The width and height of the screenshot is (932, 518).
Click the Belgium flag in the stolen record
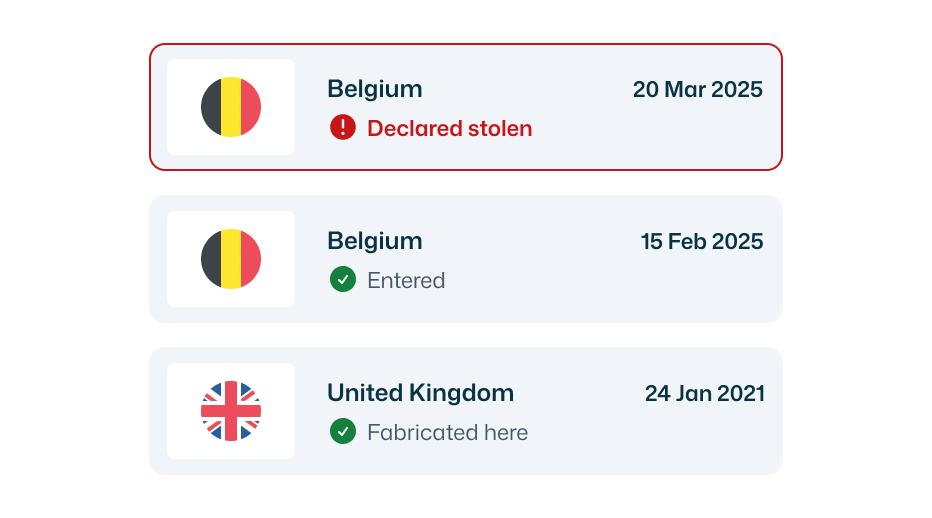pyautogui.click(x=231, y=107)
